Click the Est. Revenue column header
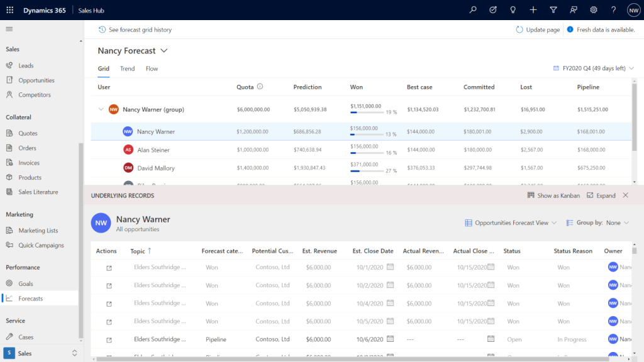Viewport: 644px width, 362px height. point(319,251)
